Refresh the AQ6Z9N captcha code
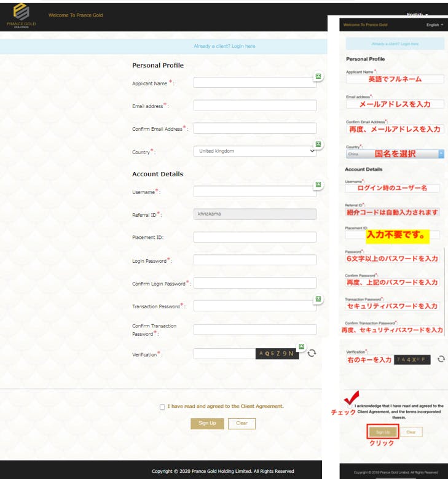The image size is (448, 479). point(312,353)
